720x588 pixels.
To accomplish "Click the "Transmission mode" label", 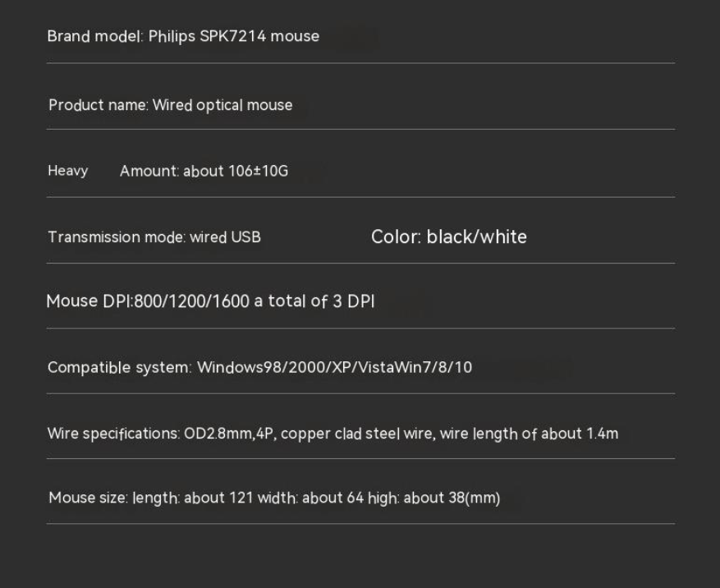I will 116,237.
